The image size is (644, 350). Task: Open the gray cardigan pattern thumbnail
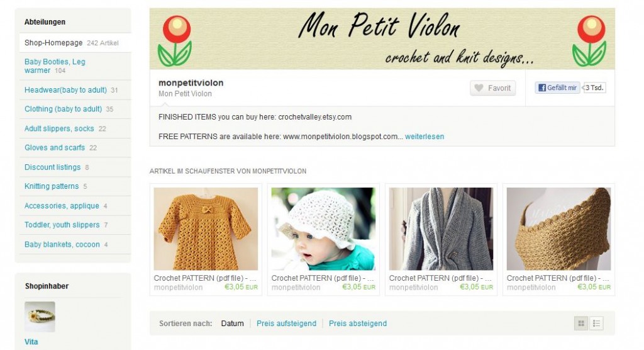(441, 229)
